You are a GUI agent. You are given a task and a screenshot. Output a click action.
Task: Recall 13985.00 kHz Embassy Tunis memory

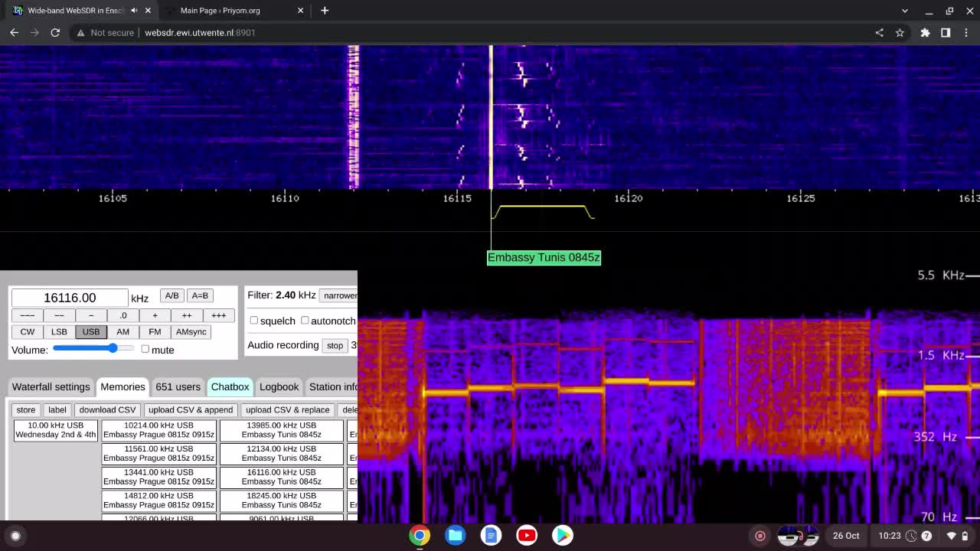coord(282,430)
